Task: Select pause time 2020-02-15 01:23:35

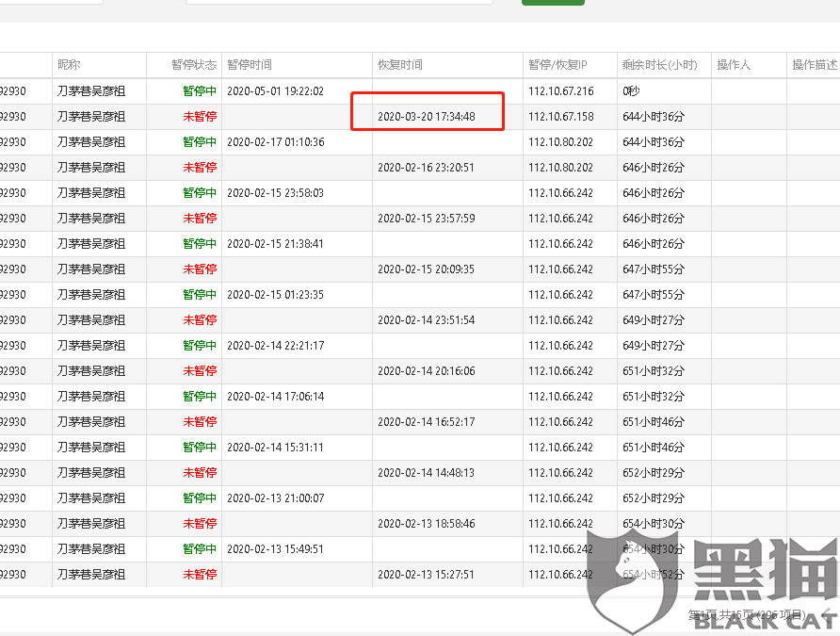Action: tap(275, 295)
